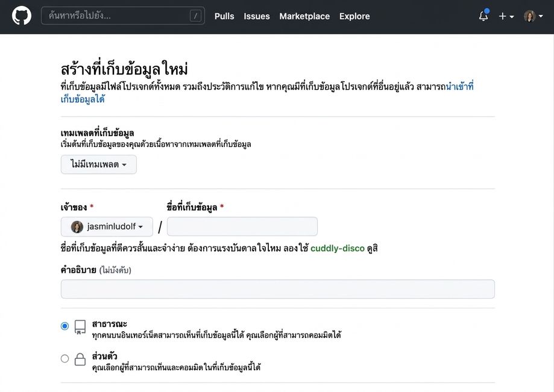Use the cuddly-disco name suggestion
This screenshot has width=554, height=392.
click(x=338, y=249)
